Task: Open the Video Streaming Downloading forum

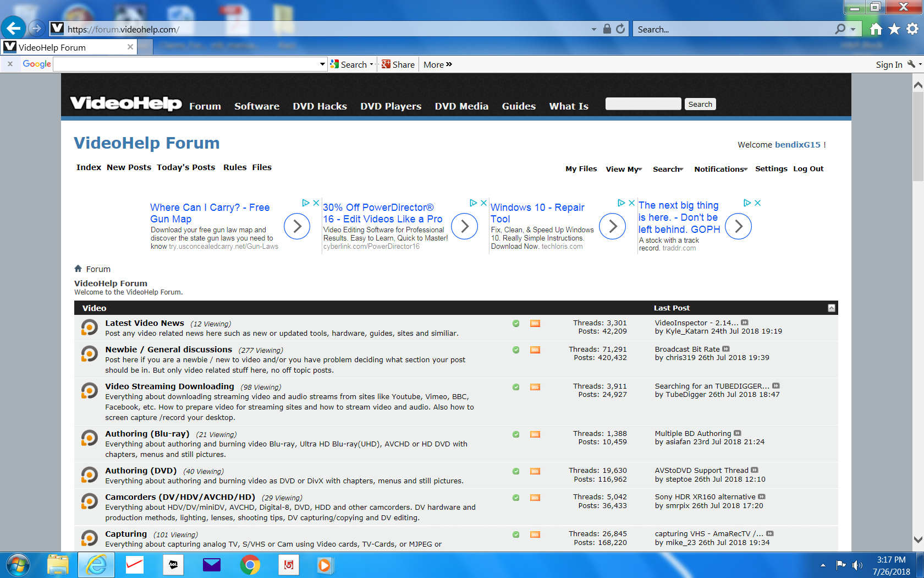Action: [169, 386]
